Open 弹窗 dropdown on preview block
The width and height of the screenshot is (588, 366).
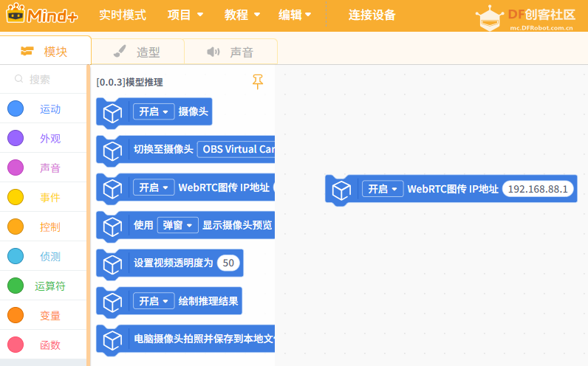178,225
